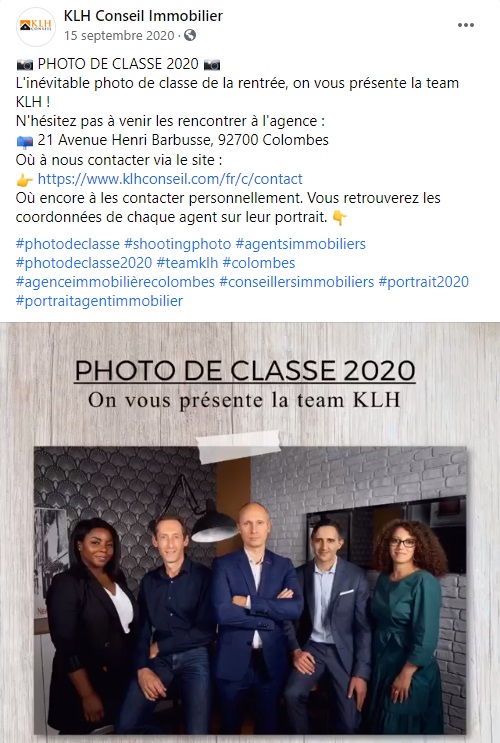Open the #agenceimmobilièrecolombes hashtag
Image resolution: width=500 pixels, height=743 pixels.
click(115, 281)
